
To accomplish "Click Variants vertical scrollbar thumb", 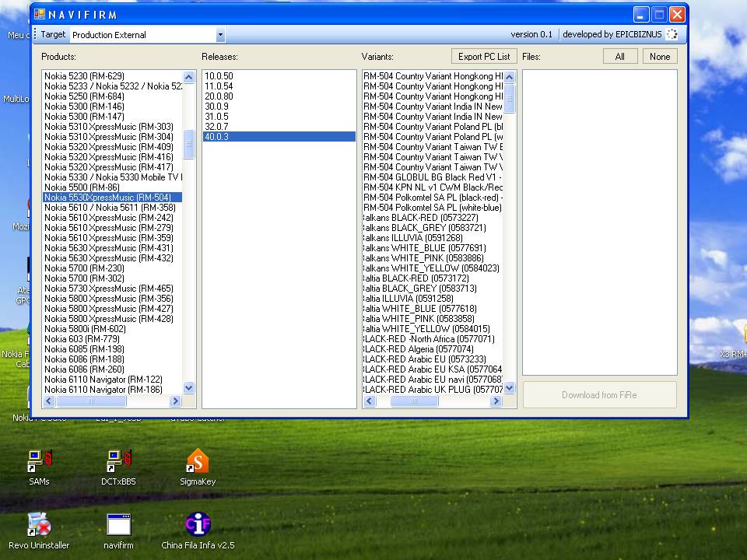I will click(x=509, y=99).
